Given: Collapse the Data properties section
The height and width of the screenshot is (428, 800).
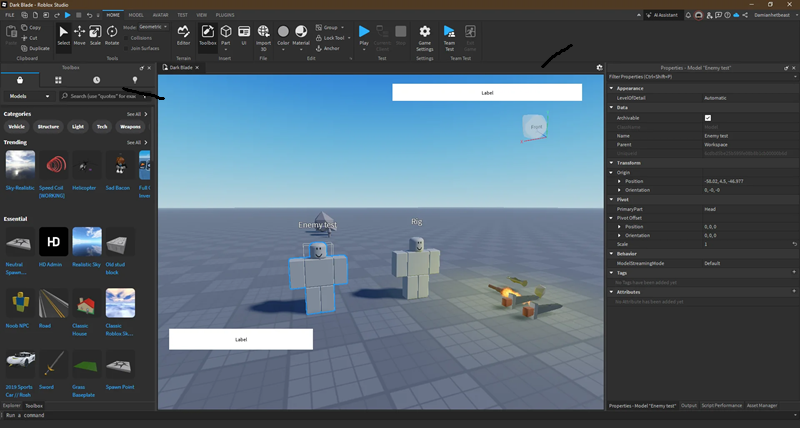Looking at the screenshot, I should coord(612,108).
